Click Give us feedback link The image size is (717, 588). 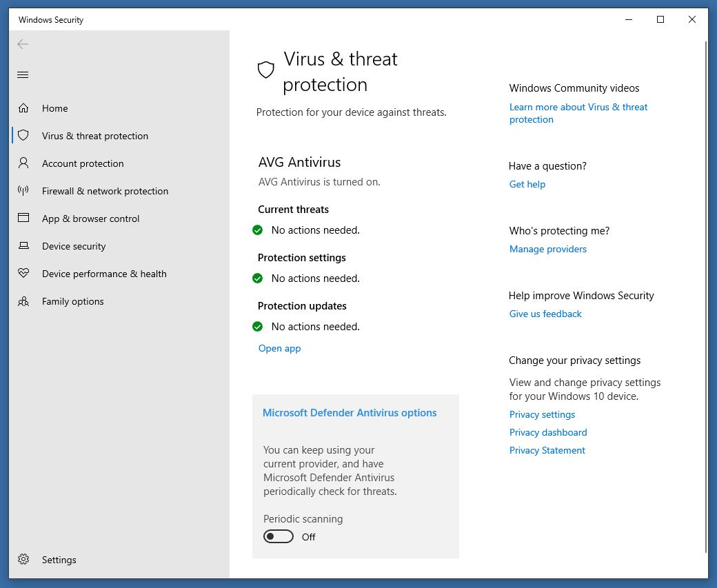tap(545, 314)
